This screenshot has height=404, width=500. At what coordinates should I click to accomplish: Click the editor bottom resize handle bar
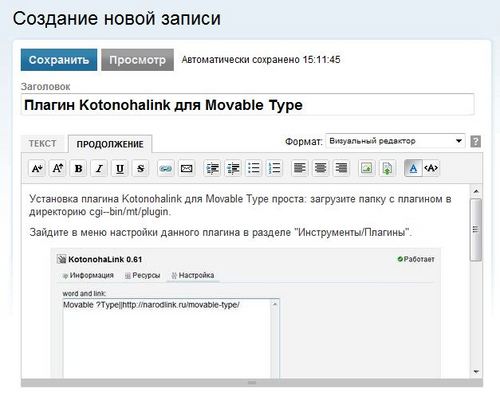tap(252, 383)
